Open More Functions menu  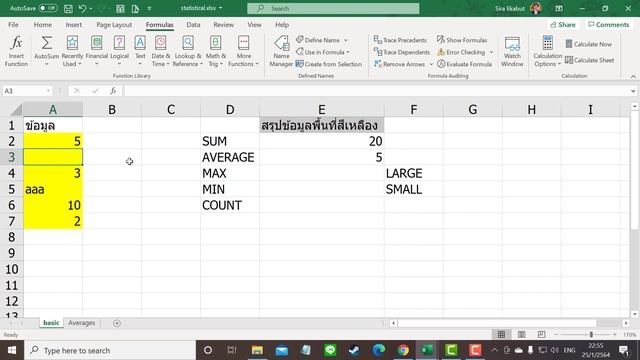click(244, 52)
